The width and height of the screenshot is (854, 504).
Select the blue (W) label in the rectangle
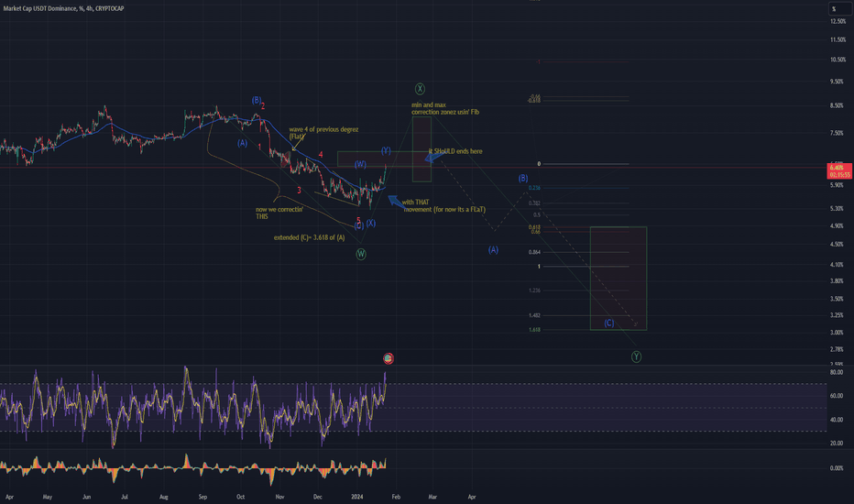[x=360, y=164]
